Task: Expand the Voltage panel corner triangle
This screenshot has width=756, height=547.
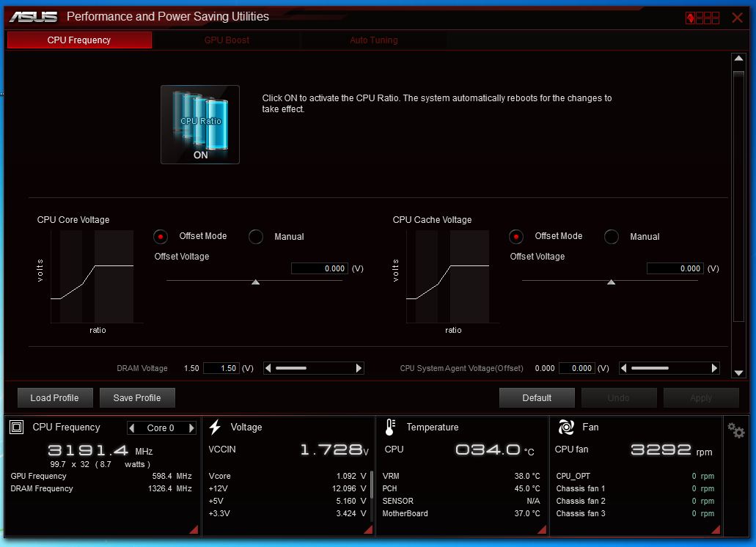Action: pyautogui.click(x=368, y=529)
